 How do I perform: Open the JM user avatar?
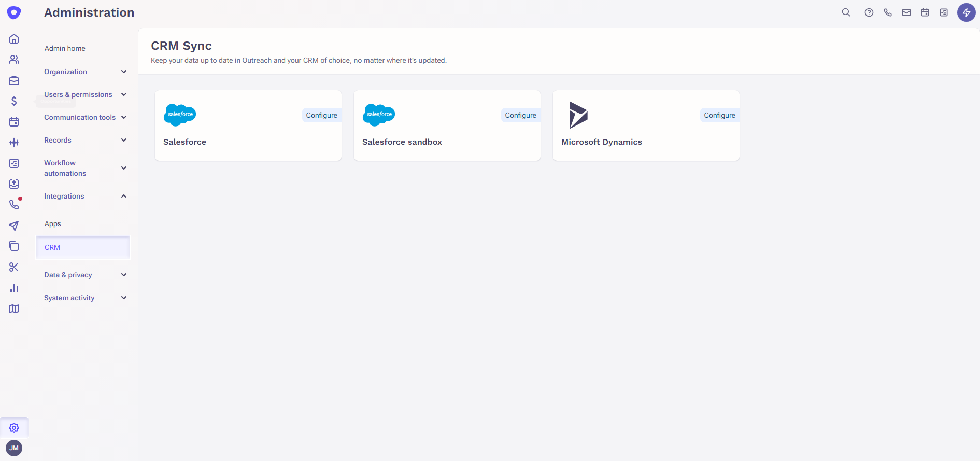14,448
